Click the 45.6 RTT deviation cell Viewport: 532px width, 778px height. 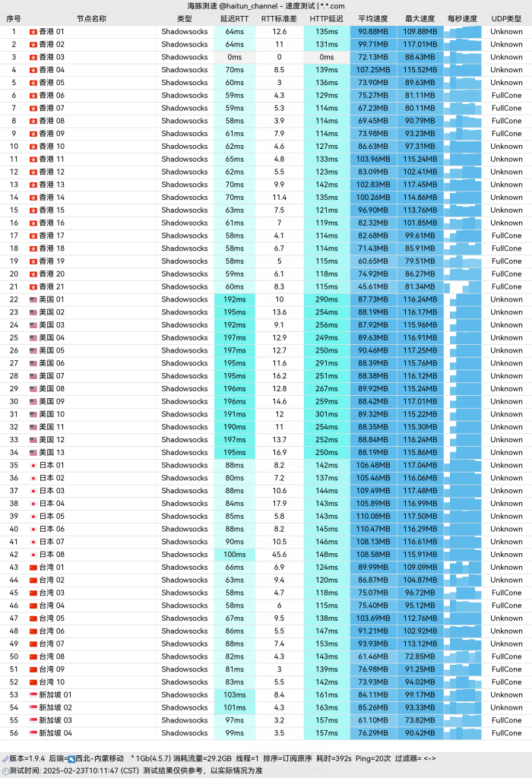(x=280, y=555)
